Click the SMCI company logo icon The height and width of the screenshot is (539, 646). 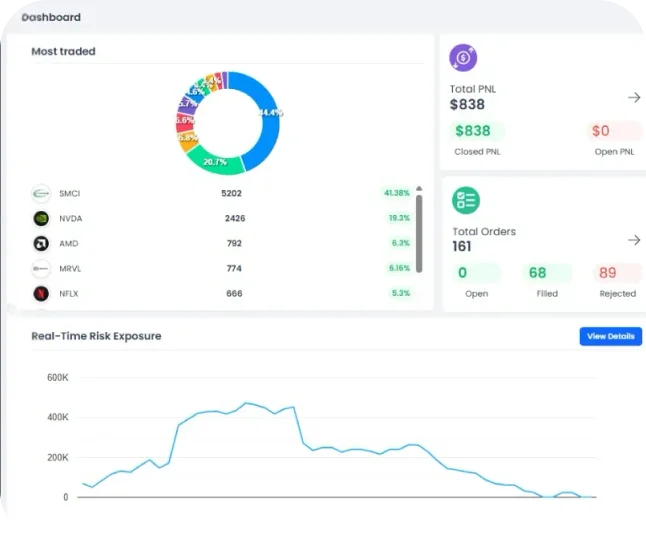pyautogui.click(x=41, y=193)
